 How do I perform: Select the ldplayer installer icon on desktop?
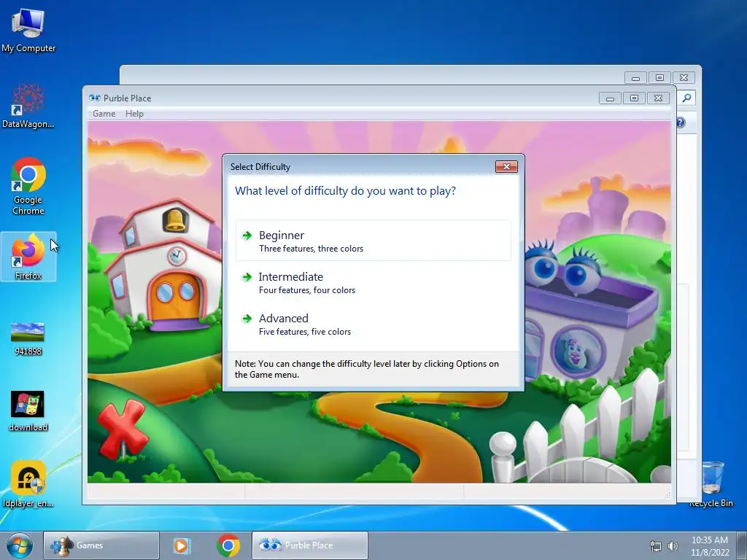(x=28, y=484)
